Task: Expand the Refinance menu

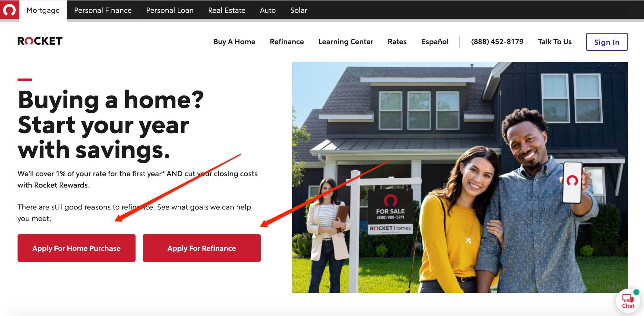Action: point(287,42)
